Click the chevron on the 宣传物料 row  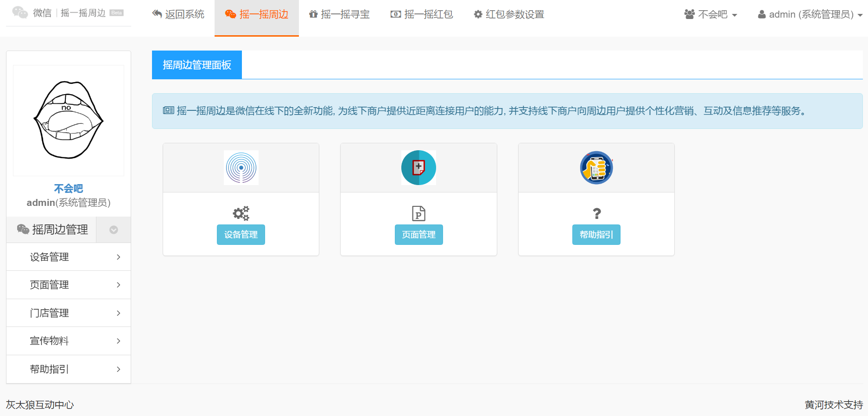pos(119,341)
